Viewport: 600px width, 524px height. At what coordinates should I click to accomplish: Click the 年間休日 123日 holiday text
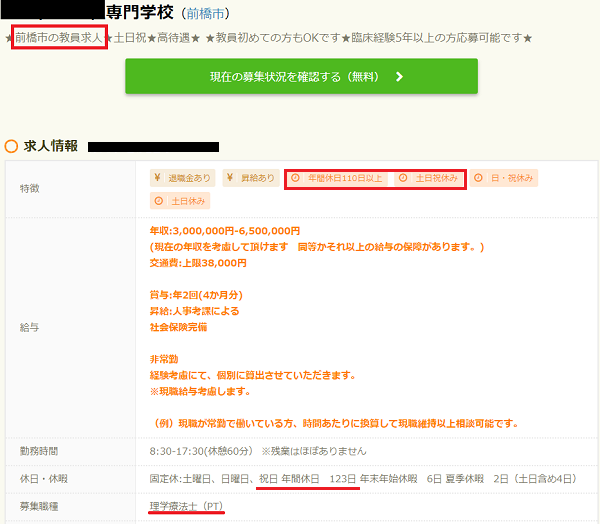coord(319,479)
